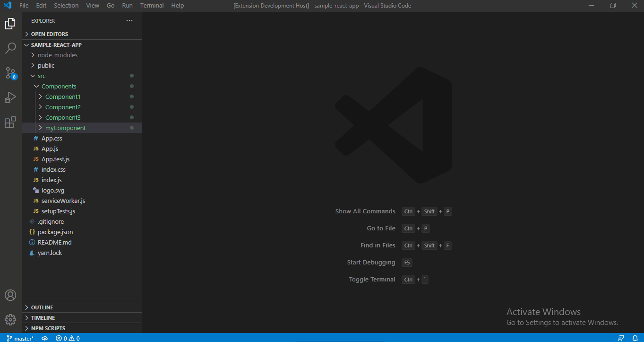This screenshot has height=342, width=644.
Task: Open the Terminal menu
Action: 152,6
